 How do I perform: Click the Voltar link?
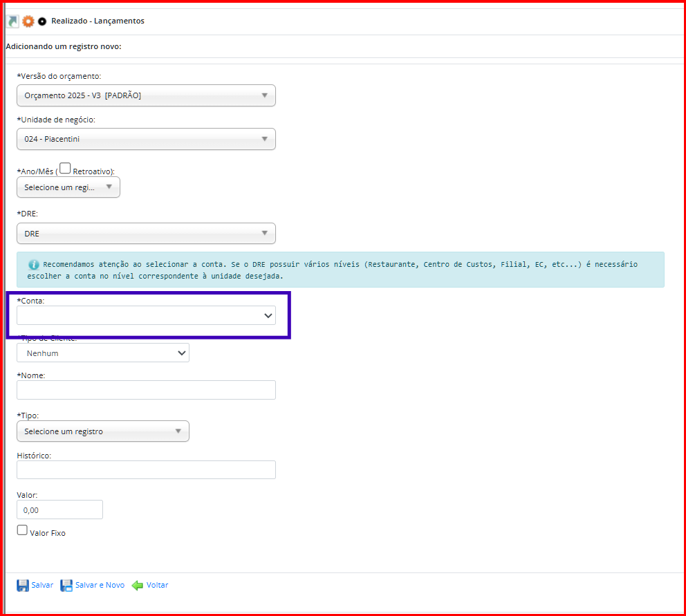tap(157, 586)
